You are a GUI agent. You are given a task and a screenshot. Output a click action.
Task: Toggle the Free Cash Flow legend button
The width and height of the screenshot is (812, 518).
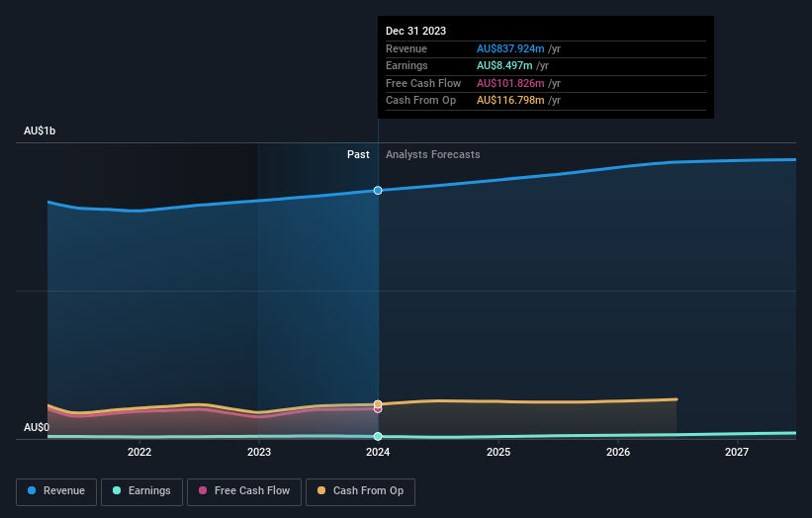pyautogui.click(x=244, y=491)
